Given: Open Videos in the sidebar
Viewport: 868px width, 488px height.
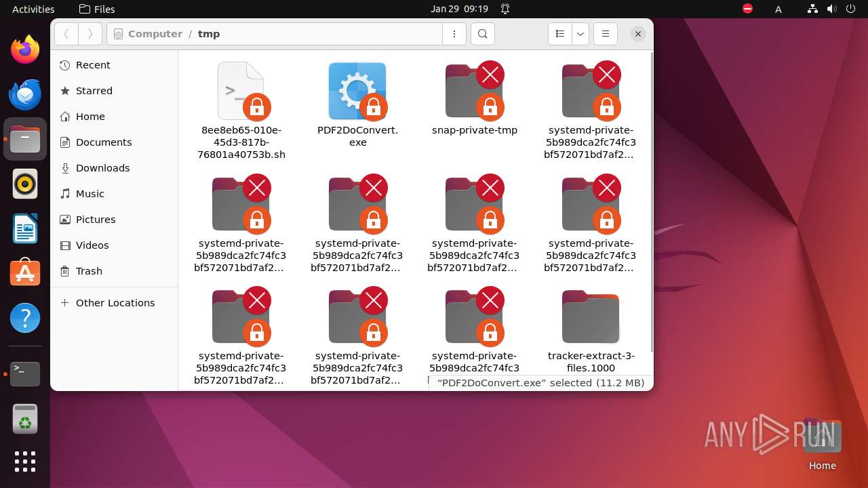Looking at the screenshot, I should point(114,245).
